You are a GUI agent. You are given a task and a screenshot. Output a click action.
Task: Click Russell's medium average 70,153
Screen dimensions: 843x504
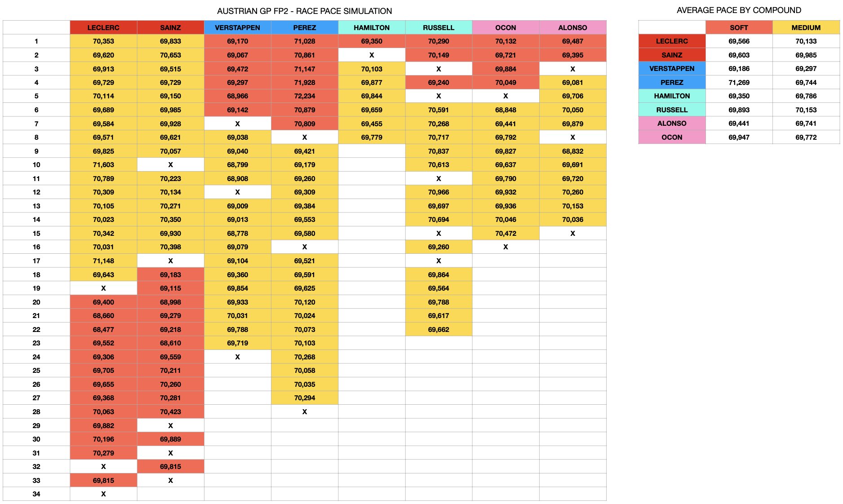(x=806, y=110)
